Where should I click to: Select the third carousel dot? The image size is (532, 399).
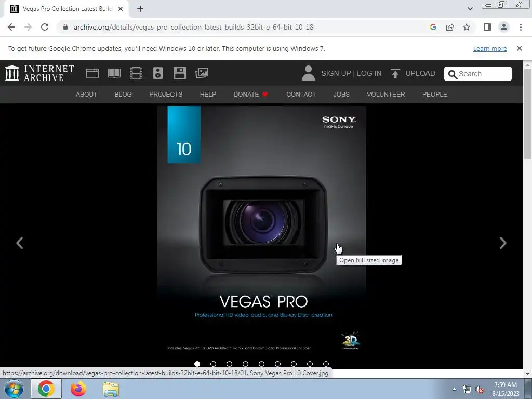229,364
